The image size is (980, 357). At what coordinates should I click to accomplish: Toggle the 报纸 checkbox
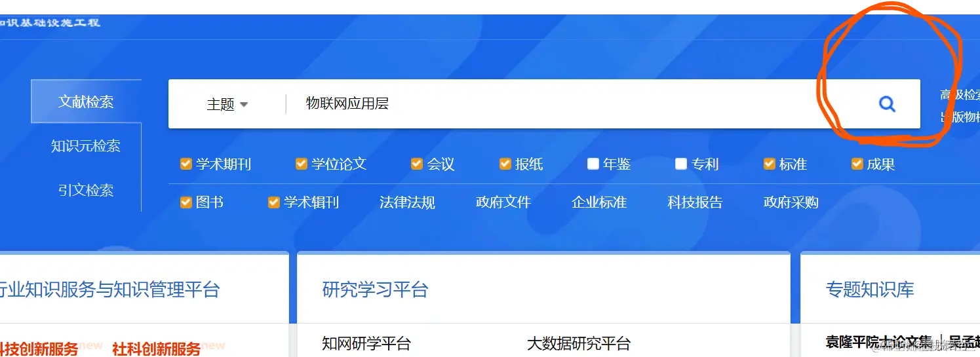point(505,164)
